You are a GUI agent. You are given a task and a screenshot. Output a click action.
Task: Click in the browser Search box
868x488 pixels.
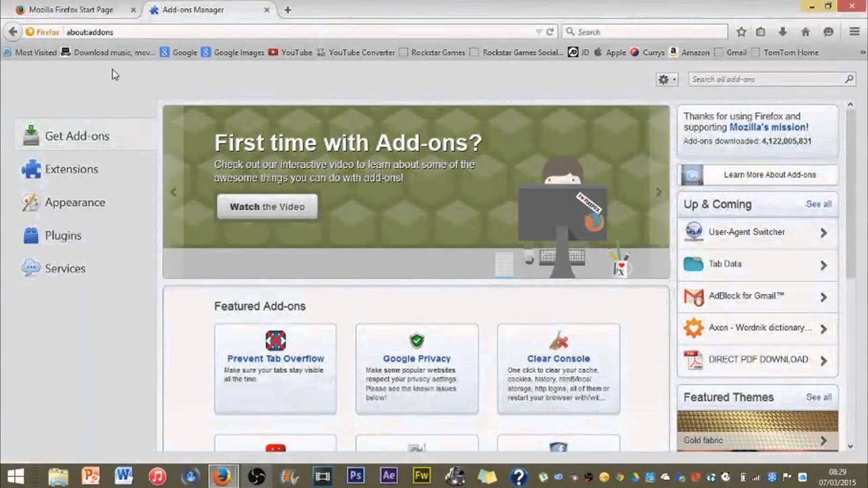tap(644, 32)
